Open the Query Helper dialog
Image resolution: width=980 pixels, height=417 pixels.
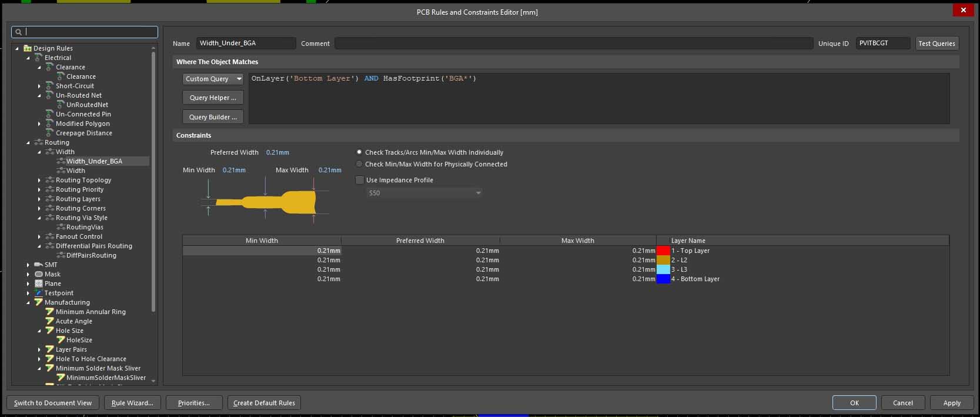pos(213,98)
